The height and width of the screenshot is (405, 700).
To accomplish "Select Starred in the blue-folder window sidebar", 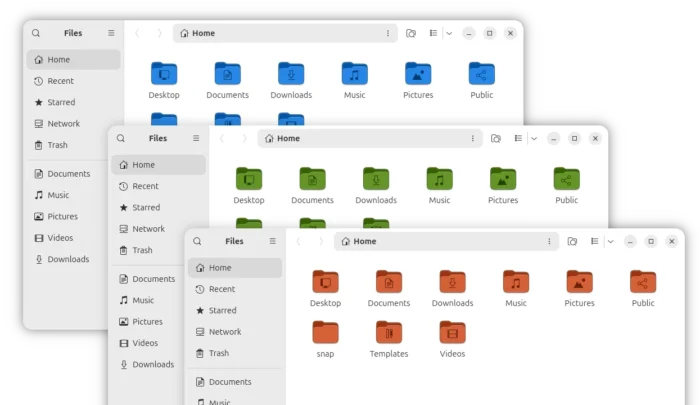I will (73, 102).
